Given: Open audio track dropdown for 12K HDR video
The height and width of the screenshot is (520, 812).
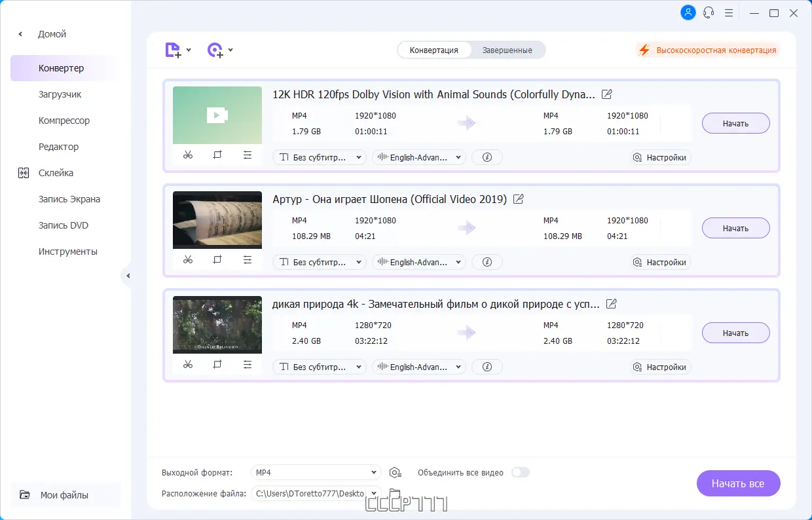Looking at the screenshot, I should (419, 157).
